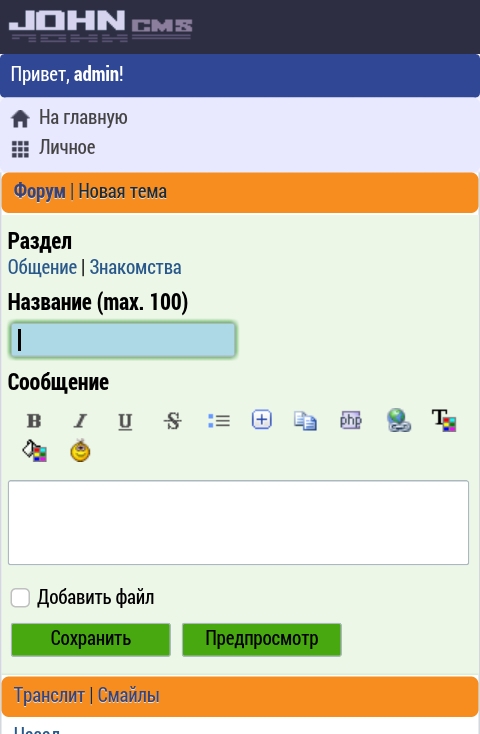Insert a hyperlink with globe icon
The image size is (480, 734).
399,420
